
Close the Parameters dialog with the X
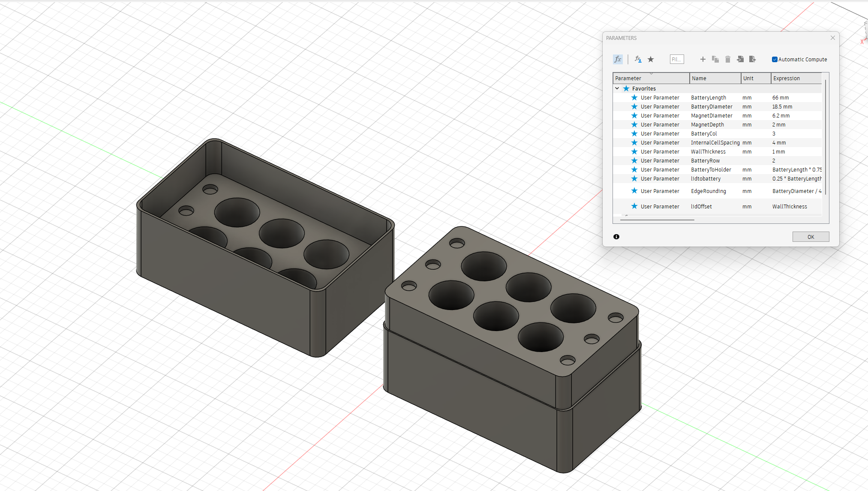point(832,38)
